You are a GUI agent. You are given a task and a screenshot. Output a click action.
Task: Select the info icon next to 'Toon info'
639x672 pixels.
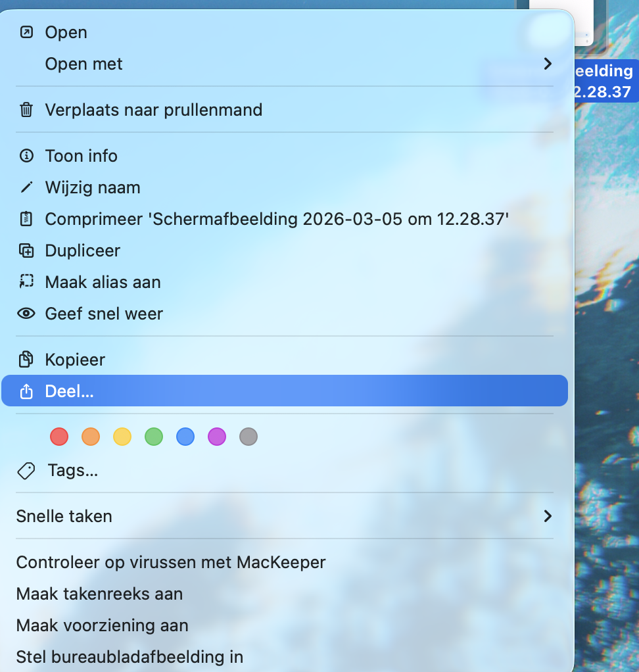[26, 156]
